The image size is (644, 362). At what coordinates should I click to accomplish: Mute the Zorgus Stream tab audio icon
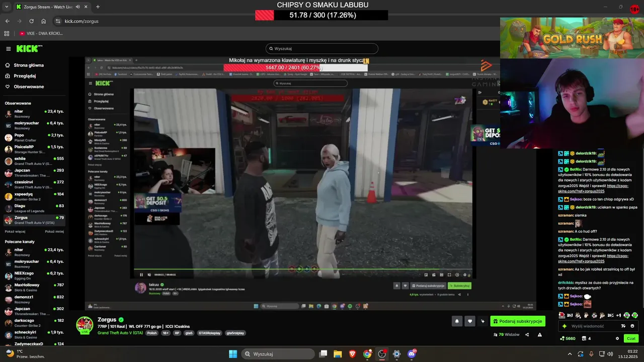pos(77,7)
